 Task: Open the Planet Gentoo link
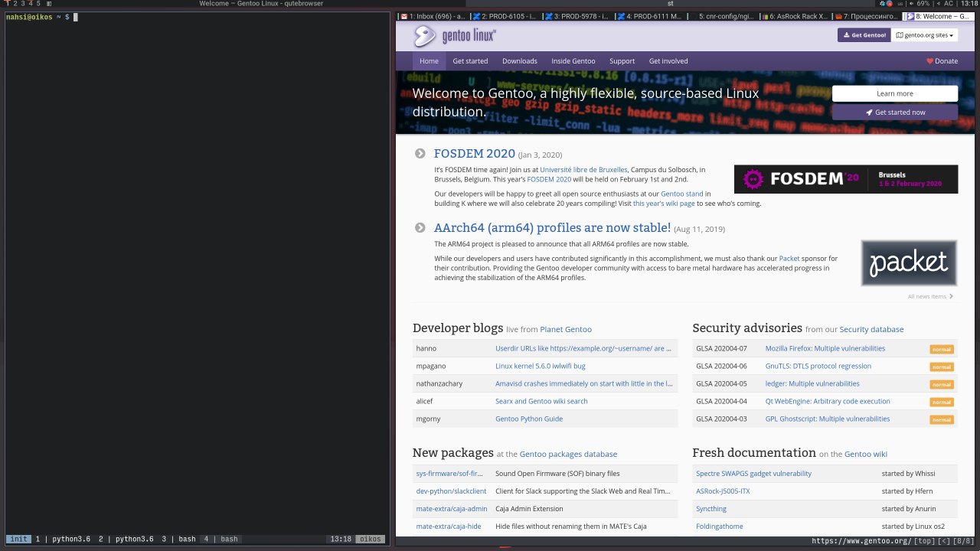[x=566, y=329]
